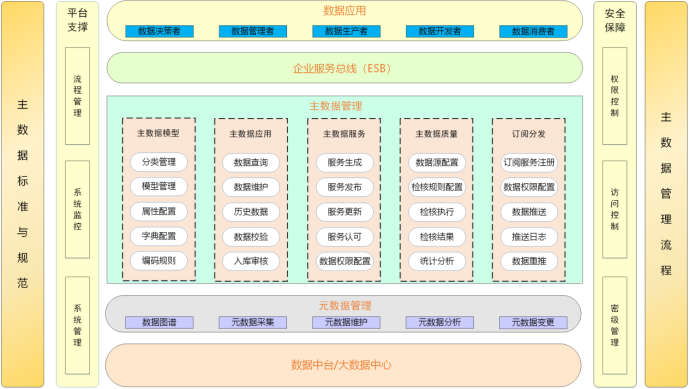The width and height of the screenshot is (690, 389).
Task: Click the 企业服务总线（ESB）bar
Action: [345, 68]
